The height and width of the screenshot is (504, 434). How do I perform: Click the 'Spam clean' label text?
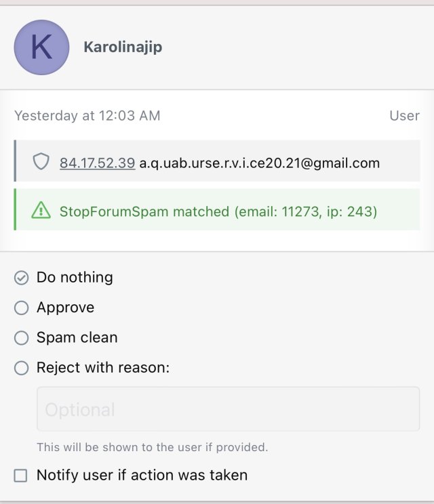pyautogui.click(x=77, y=337)
